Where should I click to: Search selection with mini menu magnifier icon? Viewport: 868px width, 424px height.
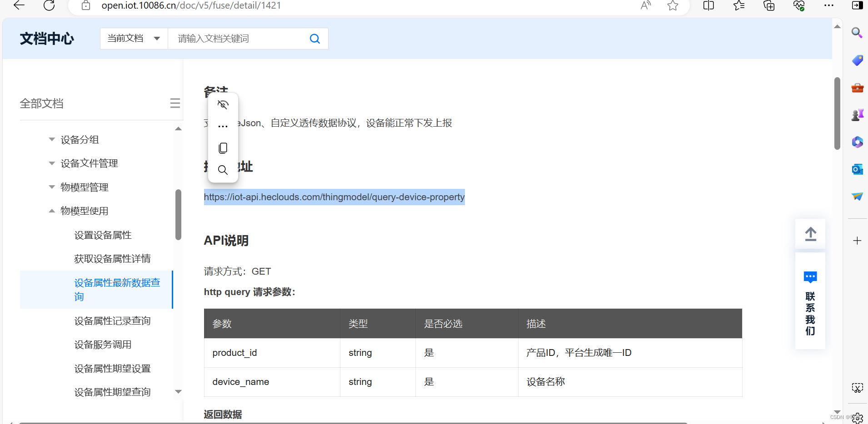pyautogui.click(x=223, y=170)
